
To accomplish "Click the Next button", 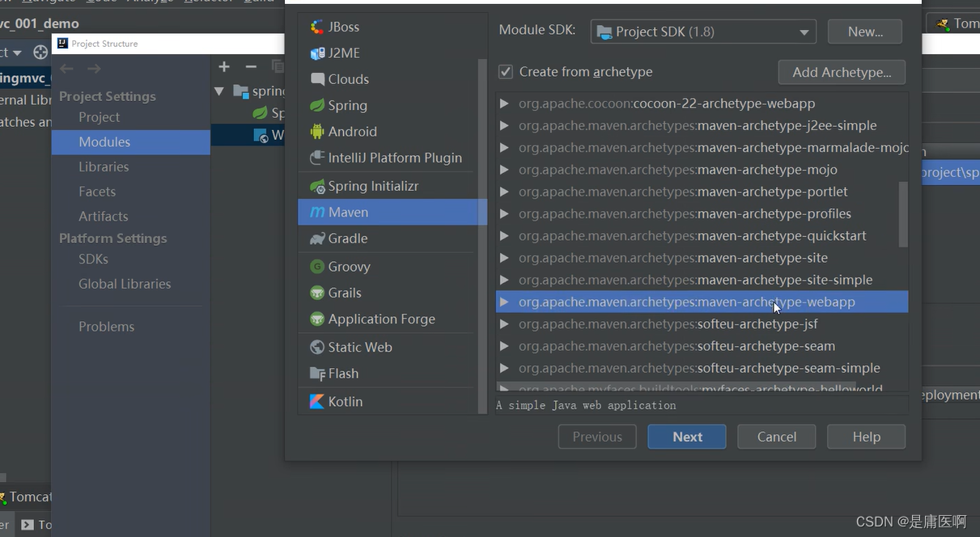I will pos(687,437).
